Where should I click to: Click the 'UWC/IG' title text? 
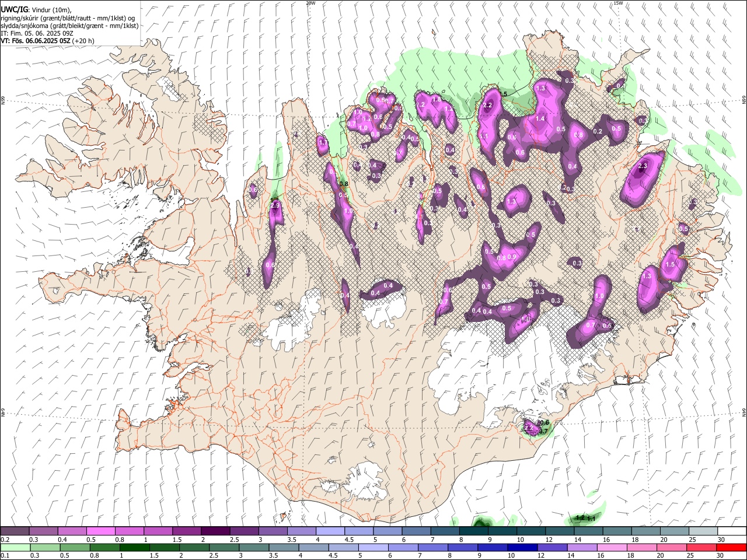[x=14, y=10]
